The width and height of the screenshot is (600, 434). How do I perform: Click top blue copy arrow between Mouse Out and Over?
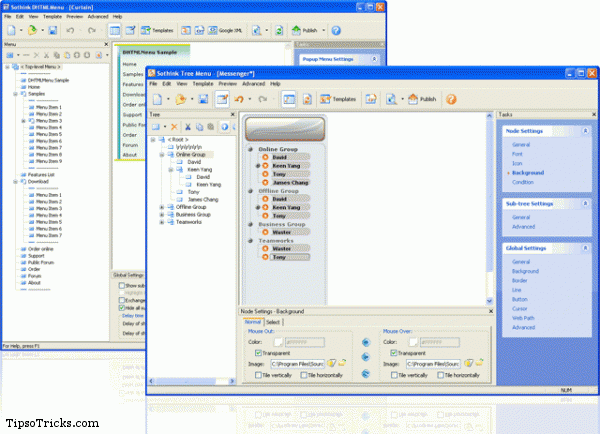coord(366,342)
